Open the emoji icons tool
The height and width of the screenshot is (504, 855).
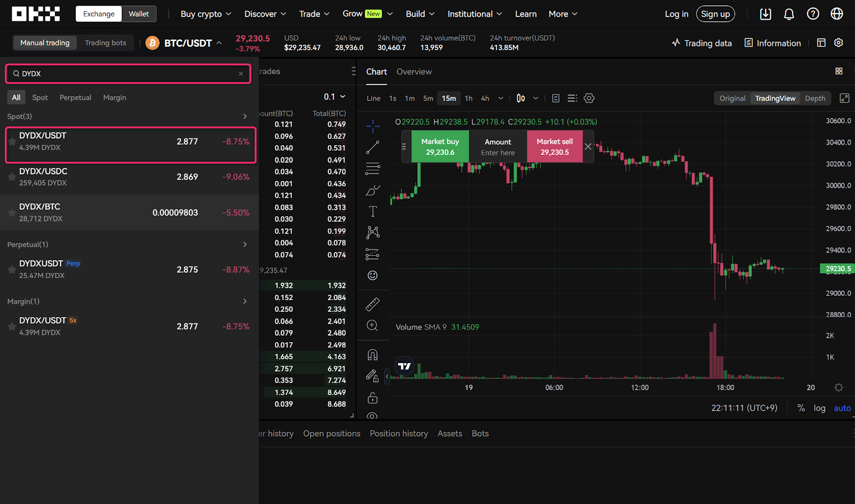click(372, 275)
